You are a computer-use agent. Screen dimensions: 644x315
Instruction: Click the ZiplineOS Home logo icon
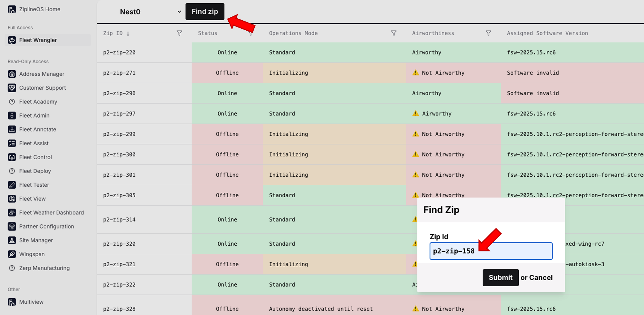point(12,9)
